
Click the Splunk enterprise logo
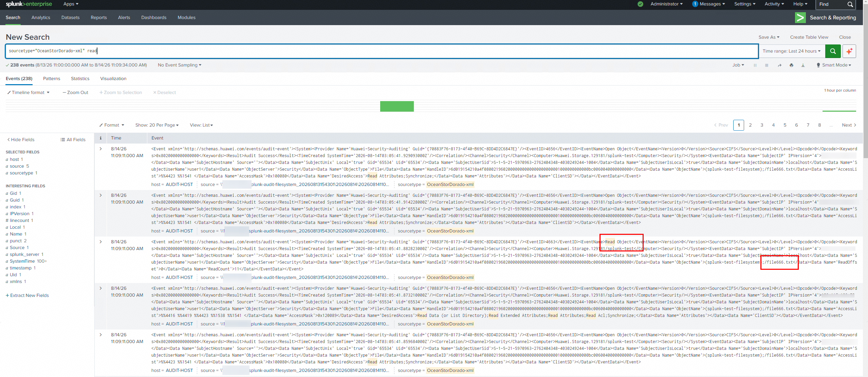(29, 4)
